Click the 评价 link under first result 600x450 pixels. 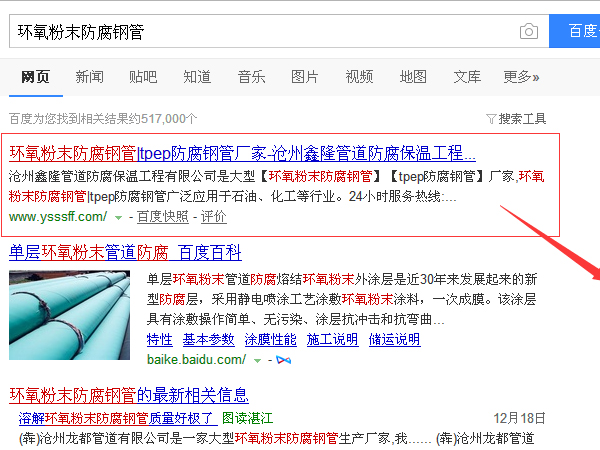(213, 217)
